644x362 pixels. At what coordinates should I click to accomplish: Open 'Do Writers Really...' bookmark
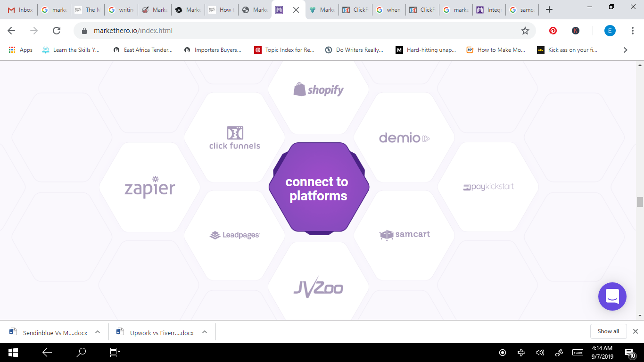[x=354, y=49]
